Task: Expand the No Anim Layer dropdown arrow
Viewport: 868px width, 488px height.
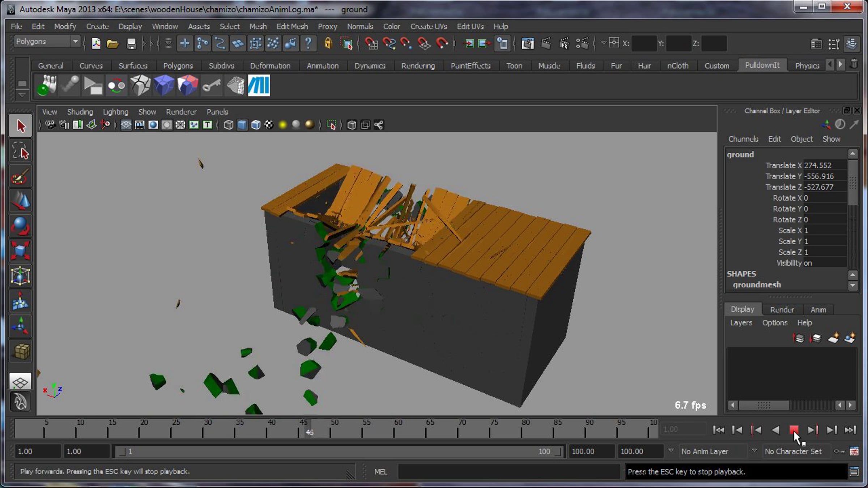Action: 671,451
